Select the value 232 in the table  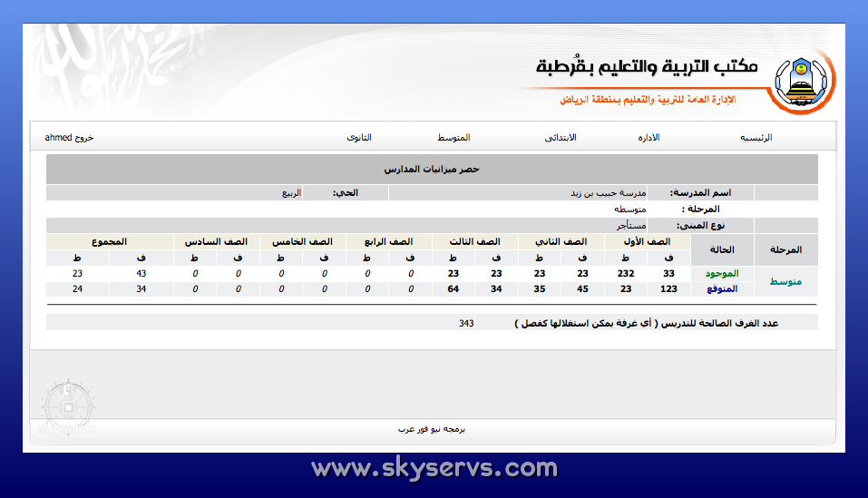pyautogui.click(x=626, y=273)
